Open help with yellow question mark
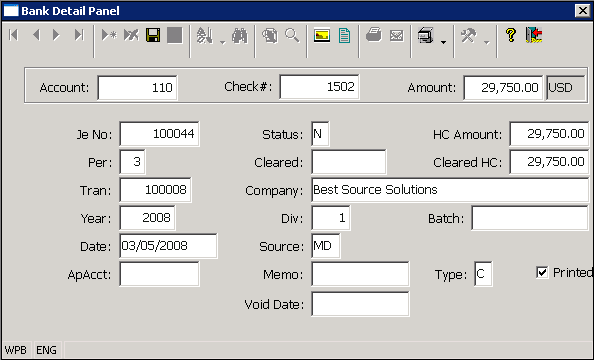The width and height of the screenshot is (595, 361). (x=511, y=35)
